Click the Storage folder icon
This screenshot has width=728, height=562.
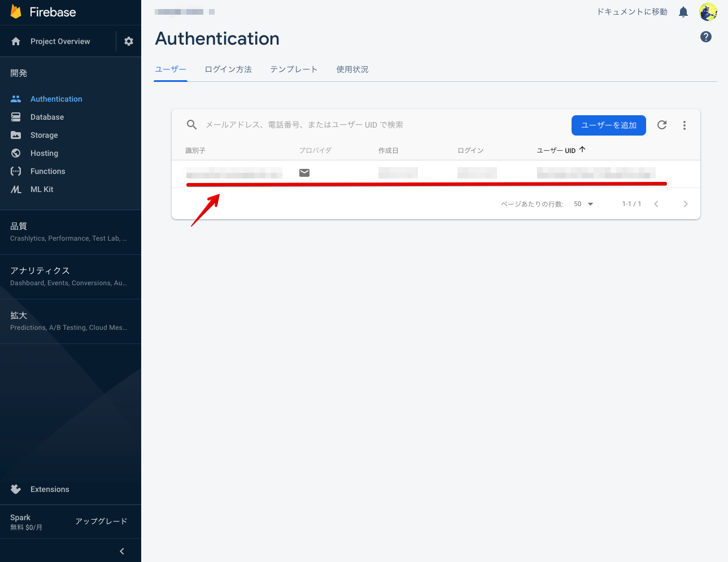pos(16,135)
